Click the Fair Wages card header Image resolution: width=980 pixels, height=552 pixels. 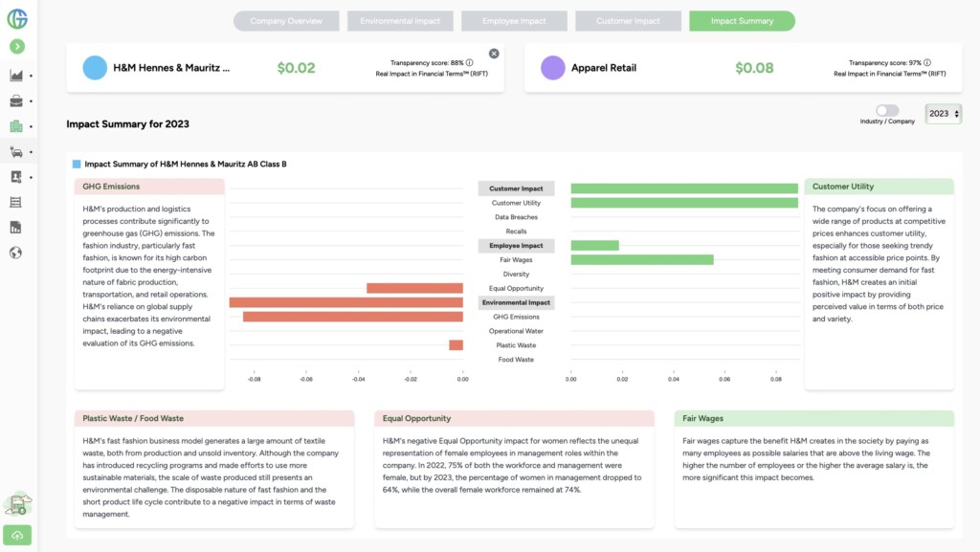point(814,418)
